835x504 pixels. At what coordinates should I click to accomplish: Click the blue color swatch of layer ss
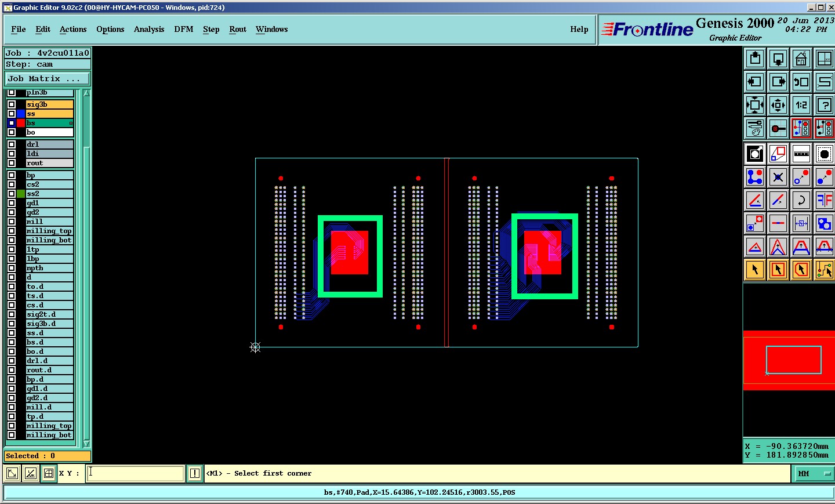(x=21, y=114)
